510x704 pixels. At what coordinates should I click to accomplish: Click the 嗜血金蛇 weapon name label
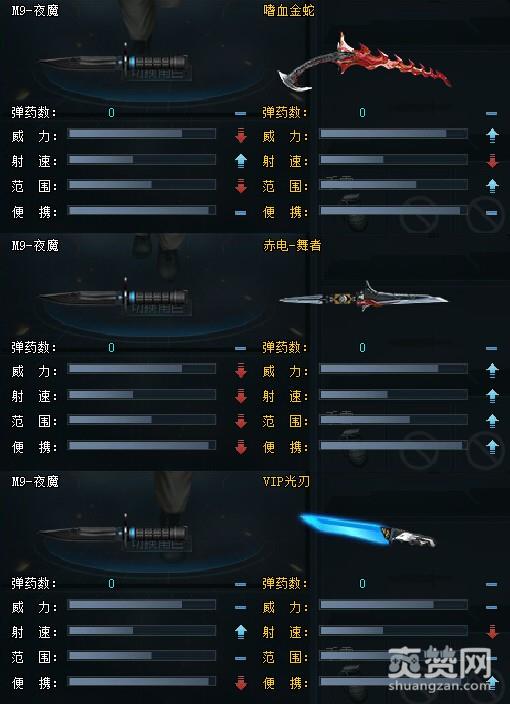[x=289, y=10]
